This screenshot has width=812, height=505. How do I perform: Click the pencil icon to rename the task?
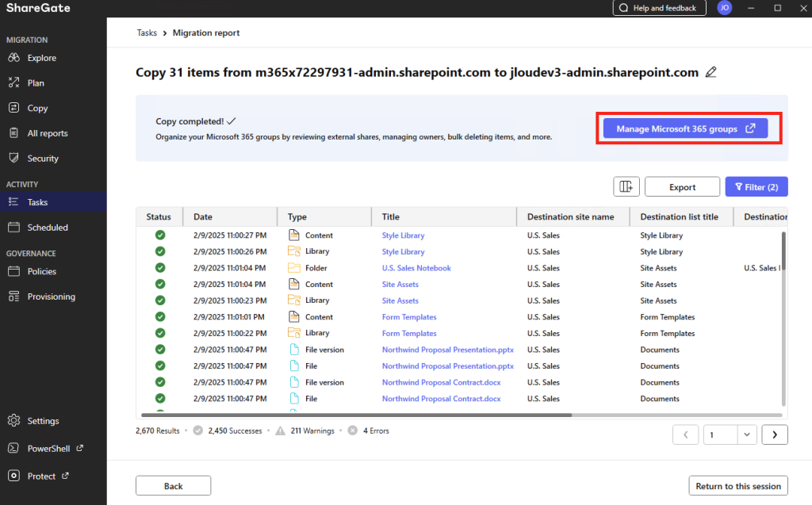(711, 72)
